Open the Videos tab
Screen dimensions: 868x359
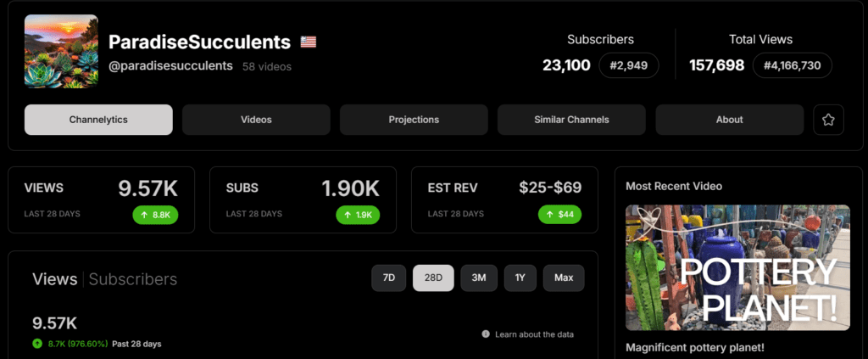(256, 120)
